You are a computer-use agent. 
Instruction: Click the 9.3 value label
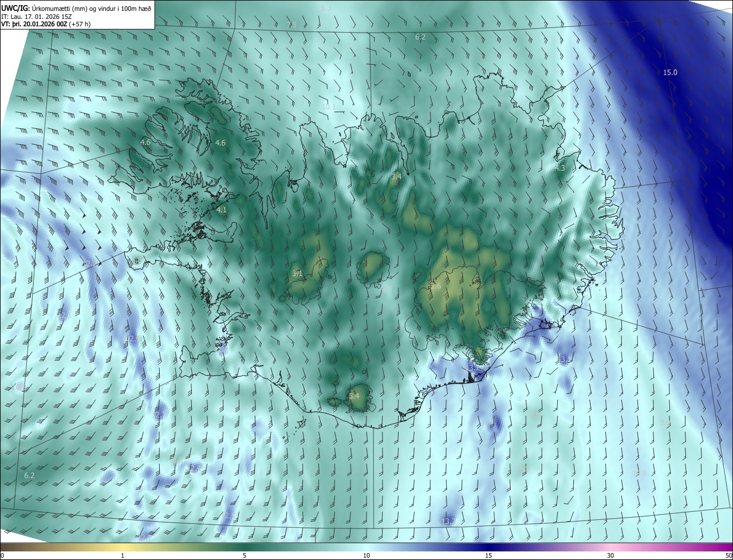coord(326,7)
